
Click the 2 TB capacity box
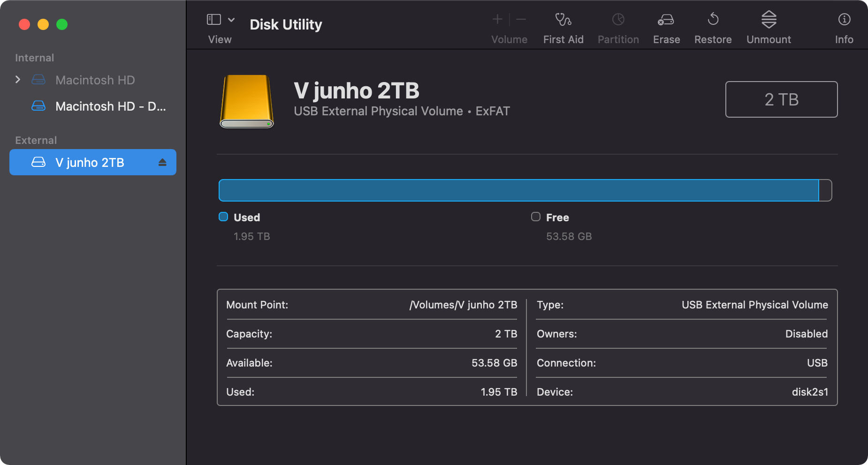click(782, 99)
